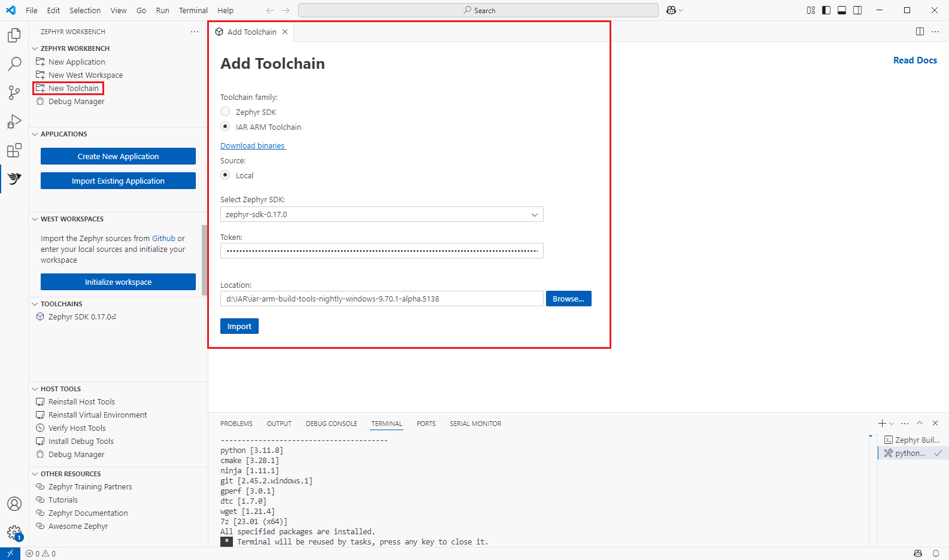Click the Import button
949x560 pixels.
point(239,326)
